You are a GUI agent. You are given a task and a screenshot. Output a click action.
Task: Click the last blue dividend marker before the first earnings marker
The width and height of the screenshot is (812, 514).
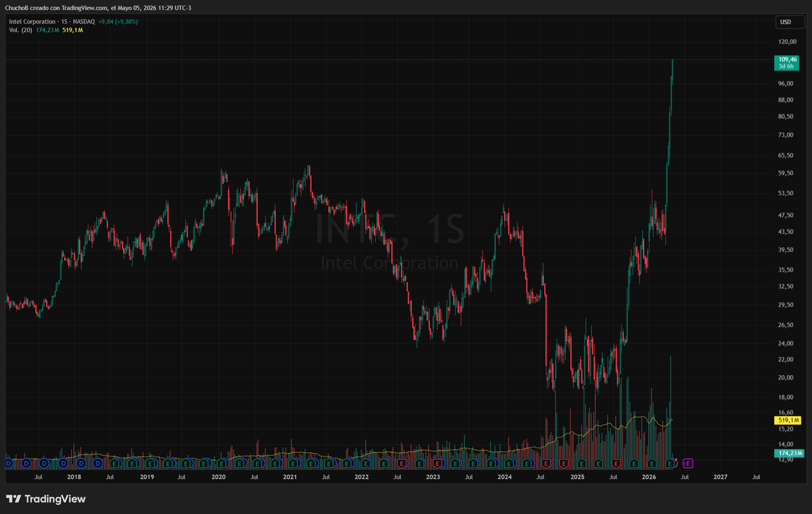[98, 464]
